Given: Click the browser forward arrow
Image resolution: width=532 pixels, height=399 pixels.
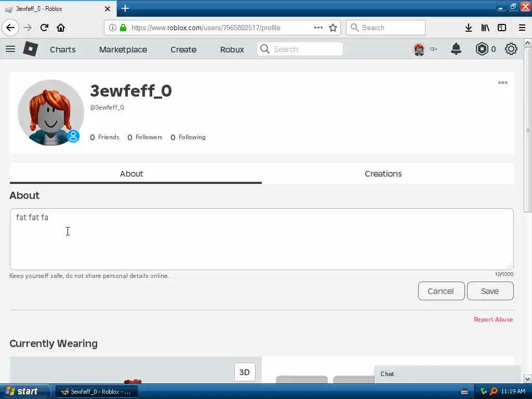Looking at the screenshot, I should (x=28, y=28).
